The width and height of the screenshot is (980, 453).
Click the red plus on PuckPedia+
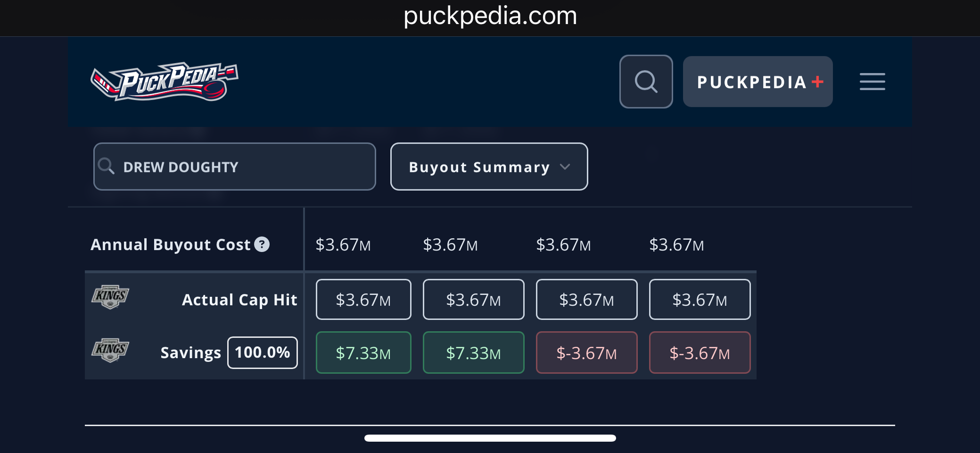[x=818, y=82]
